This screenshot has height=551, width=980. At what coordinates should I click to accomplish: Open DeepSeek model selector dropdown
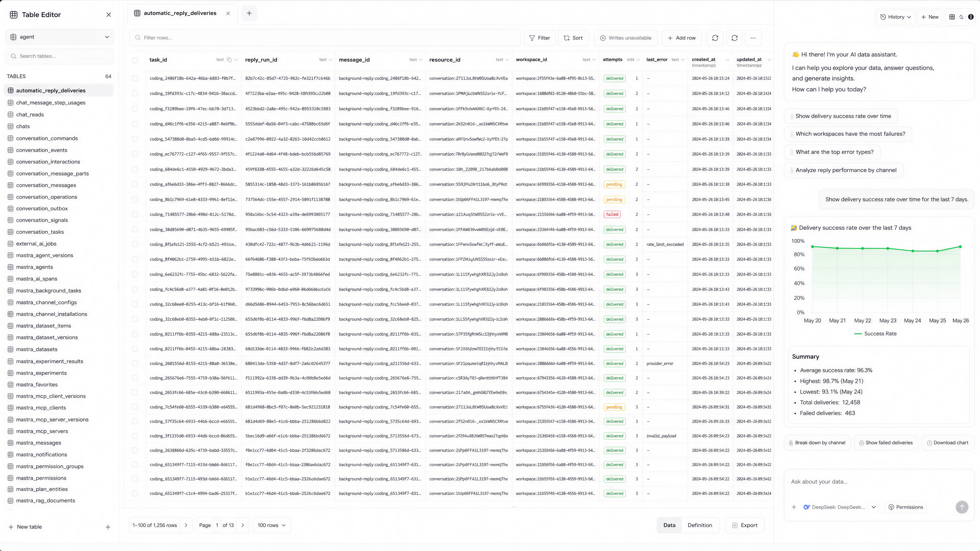pyautogui.click(x=874, y=507)
